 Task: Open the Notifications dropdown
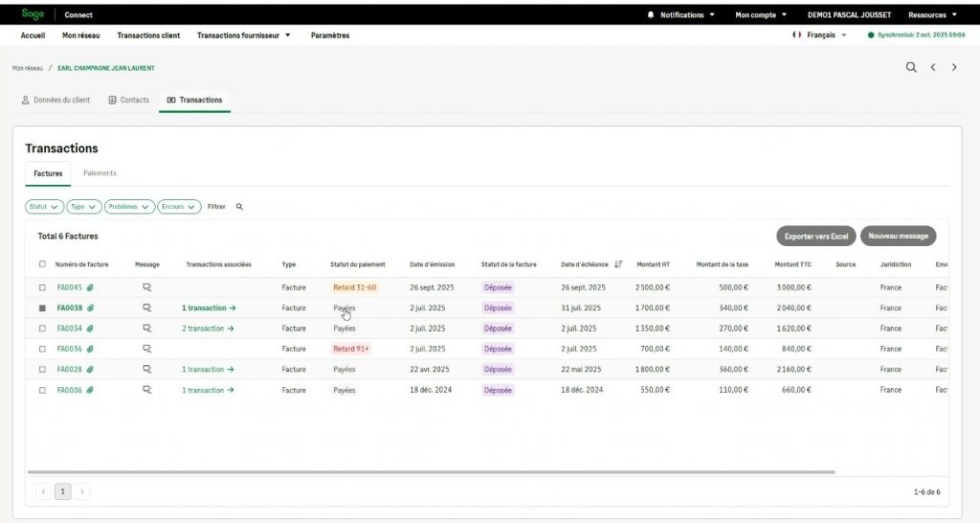coord(680,14)
